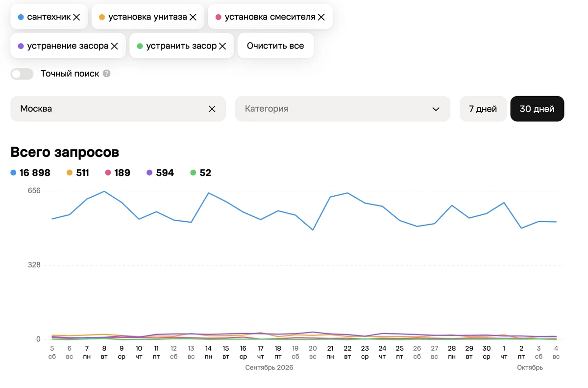Click the устранение засора keyword label
The width and height of the screenshot is (588, 388).
68,46
